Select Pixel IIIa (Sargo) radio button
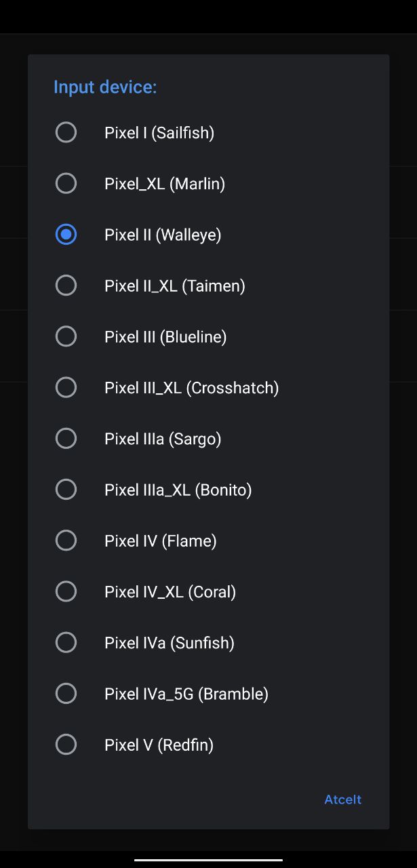The image size is (417, 868). click(x=66, y=439)
